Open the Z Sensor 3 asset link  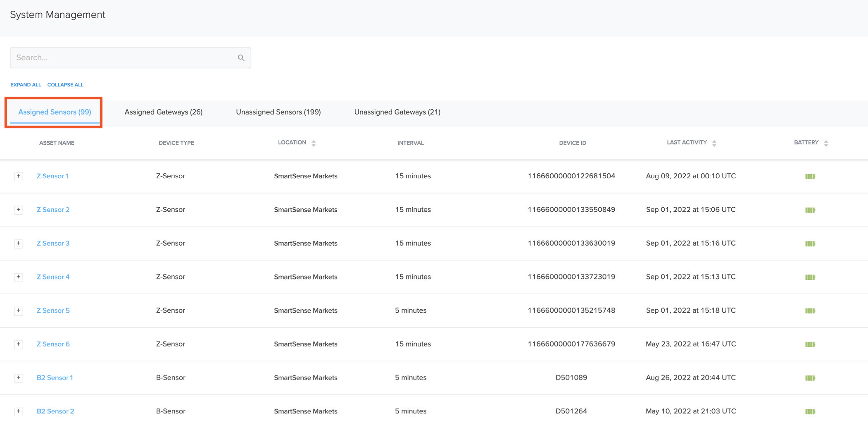[x=53, y=243]
